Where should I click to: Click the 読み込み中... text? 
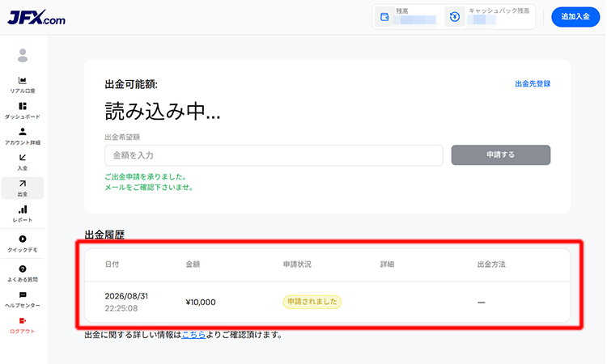click(162, 111)
